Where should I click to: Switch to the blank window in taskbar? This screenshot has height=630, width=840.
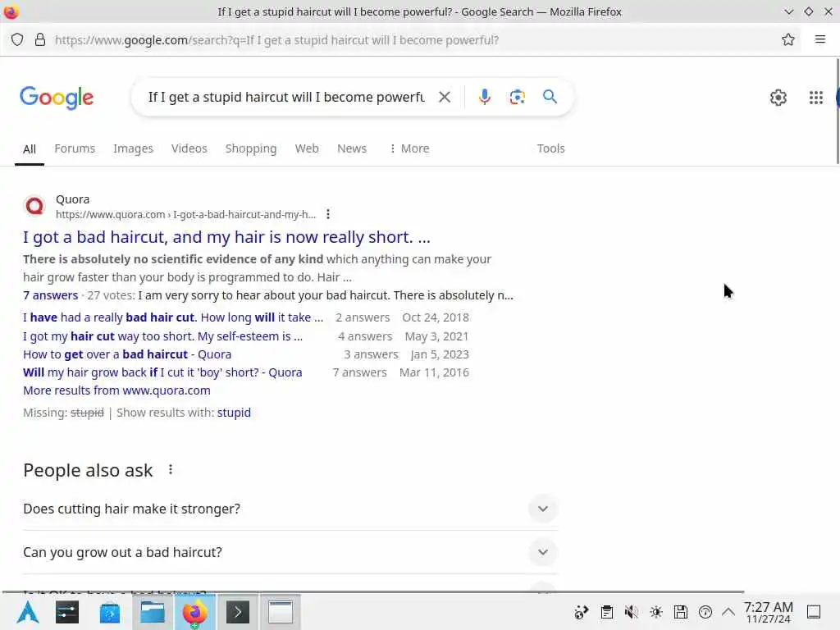(281, 612)
